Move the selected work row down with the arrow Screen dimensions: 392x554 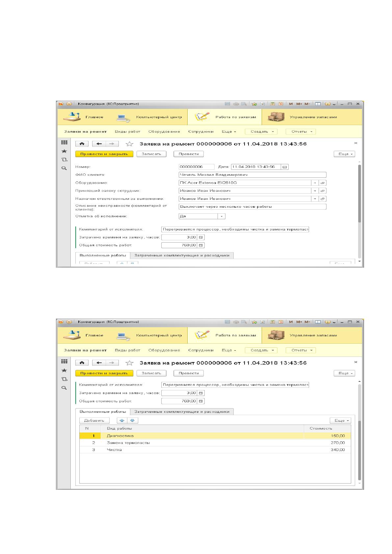[133, 420]
